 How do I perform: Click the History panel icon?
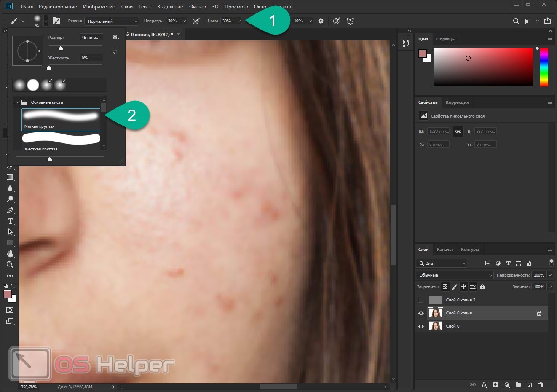click(406, 43)
